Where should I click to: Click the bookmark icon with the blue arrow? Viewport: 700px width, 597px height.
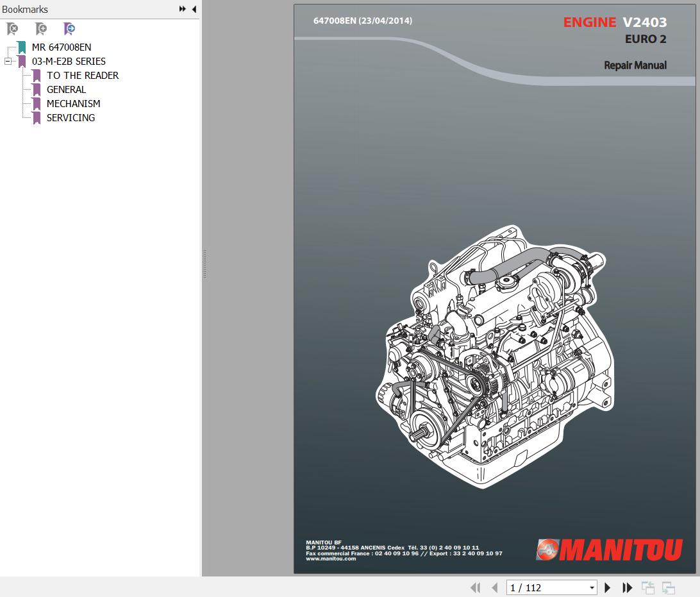69,29
